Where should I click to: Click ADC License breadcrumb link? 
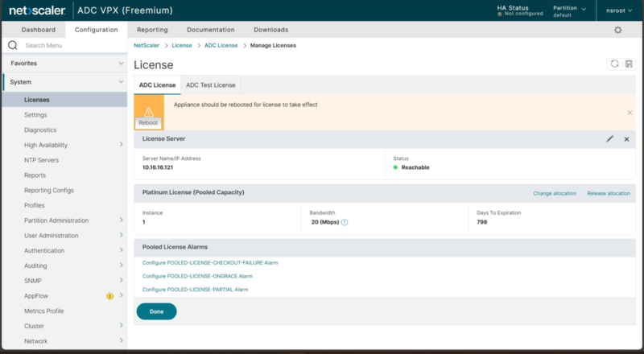[x=221, y=46]
